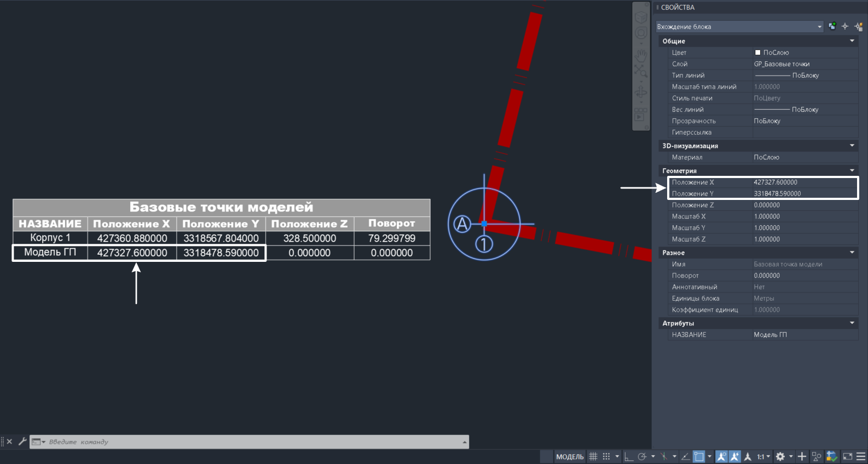
Task: Toggle the PICKADD value icon in Properties
Action: point(832,26)
